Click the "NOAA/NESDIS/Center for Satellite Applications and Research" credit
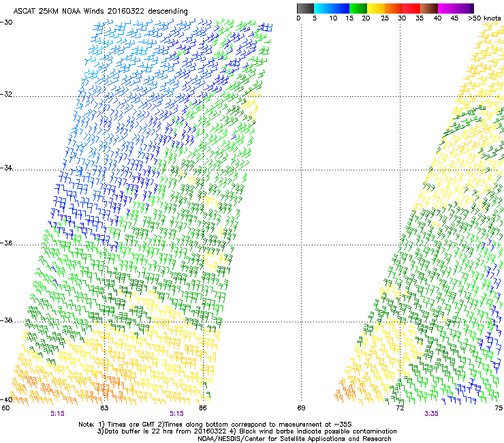Image resolution: width=504 pixels, height=443 pixels. (x=294, y=439)
